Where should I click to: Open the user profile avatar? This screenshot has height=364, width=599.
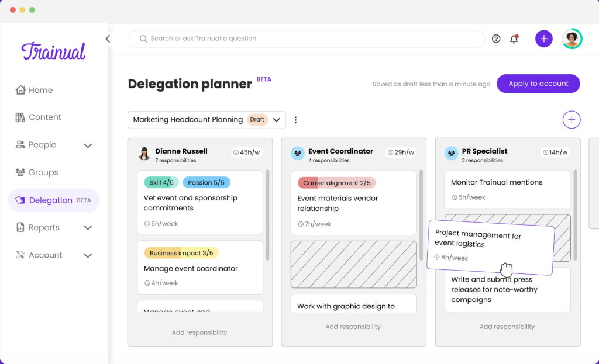(x=572, y=39)
